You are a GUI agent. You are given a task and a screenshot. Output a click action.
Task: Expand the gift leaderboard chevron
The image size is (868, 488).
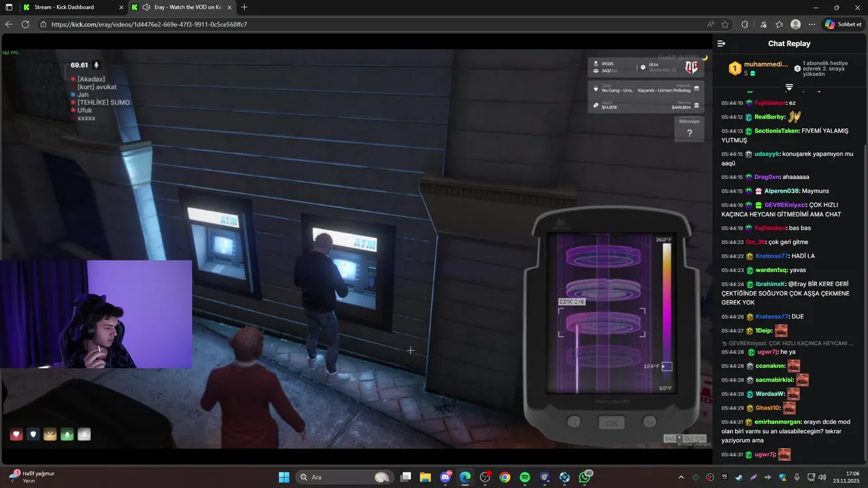(789, 87)
